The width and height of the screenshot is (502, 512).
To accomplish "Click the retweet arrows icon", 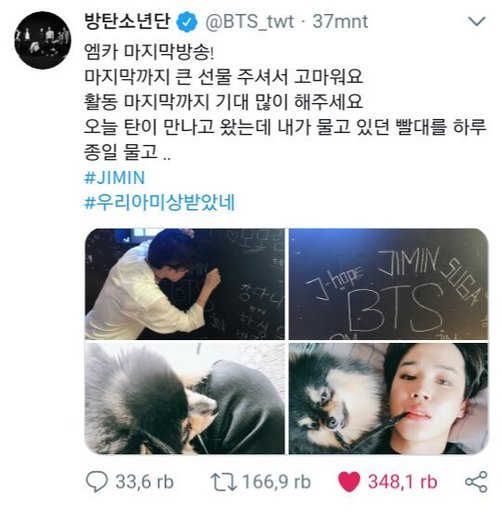I will pos(223,482).
